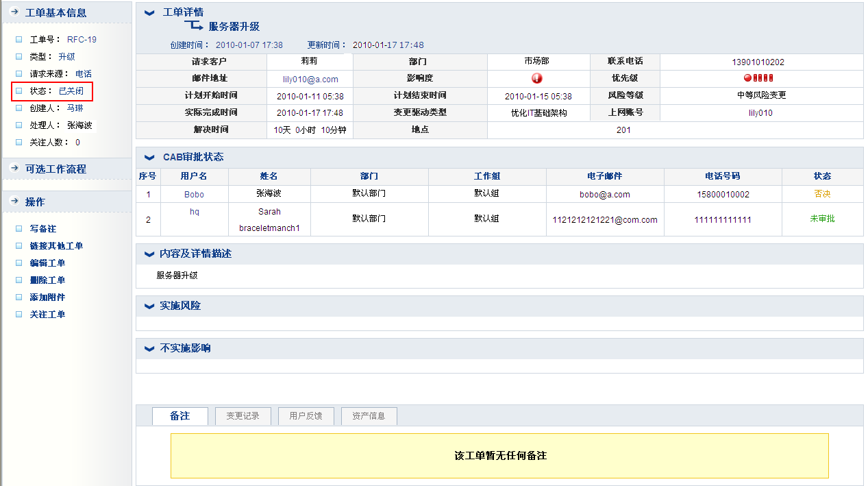Image resolution: width=868 pixels, height=486 pixels.
Task: Select the 资产信息 tab
Action: point(369,416)
